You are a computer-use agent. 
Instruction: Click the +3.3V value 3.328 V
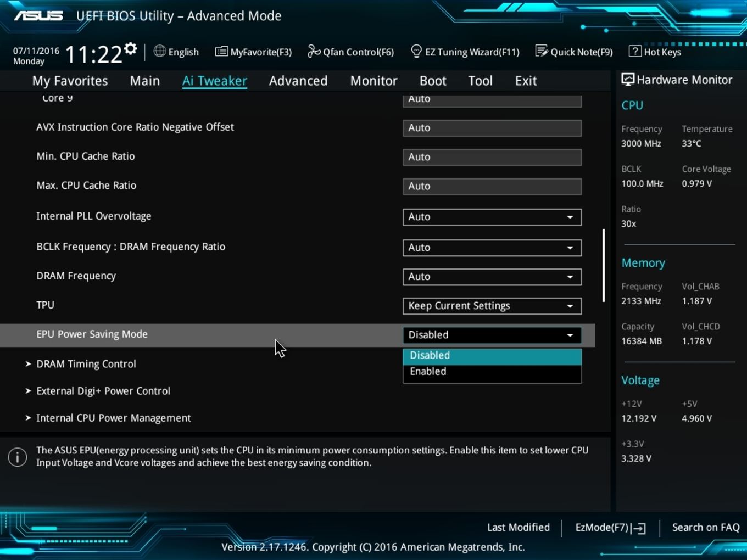pos(636,458)
